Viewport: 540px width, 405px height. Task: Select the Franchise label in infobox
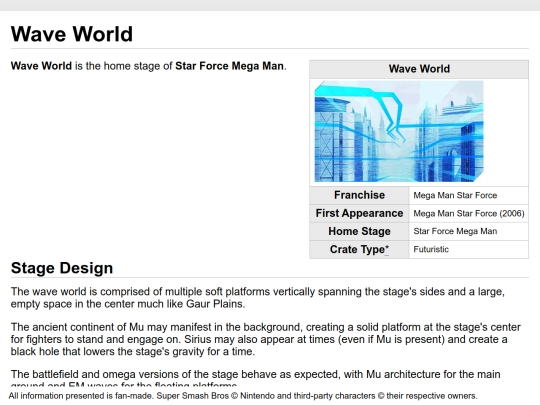tap(359, 195)
